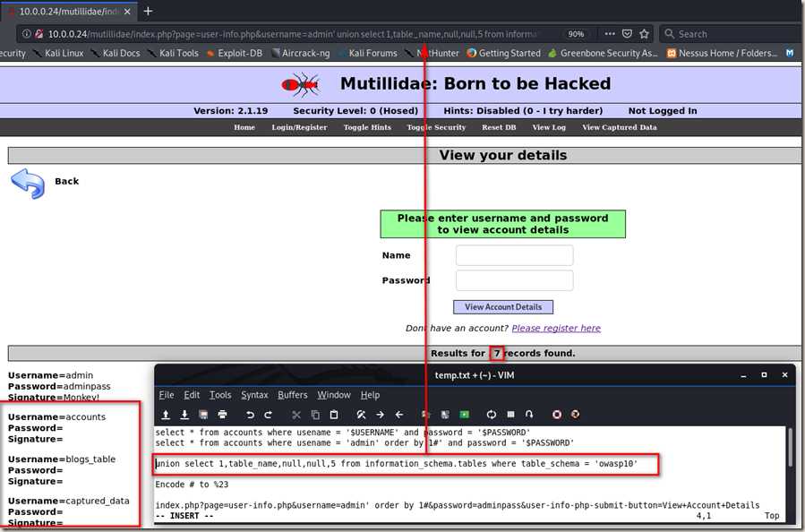The height and width of the screenshot is (532, 805).
Task: Click the Save file icon in VIM toolbar
Action: pyautogui.click(x=184, y=415)
